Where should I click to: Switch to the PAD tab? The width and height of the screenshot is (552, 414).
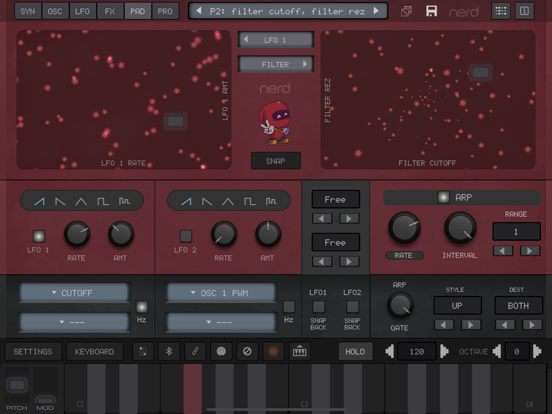(138, 11)
